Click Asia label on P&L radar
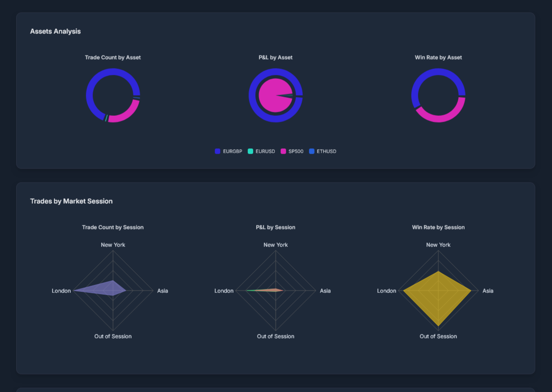 [325, 291]
